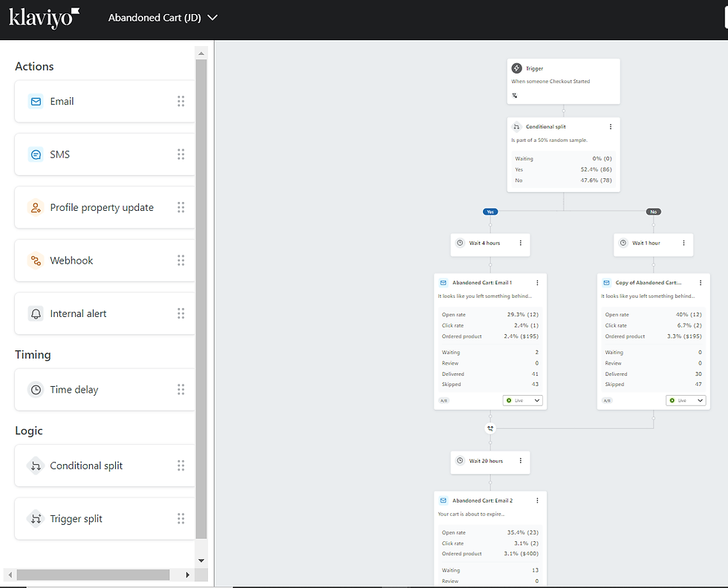
Task: Grab the drag handle on Profile property update
Action: click(181, 207)
